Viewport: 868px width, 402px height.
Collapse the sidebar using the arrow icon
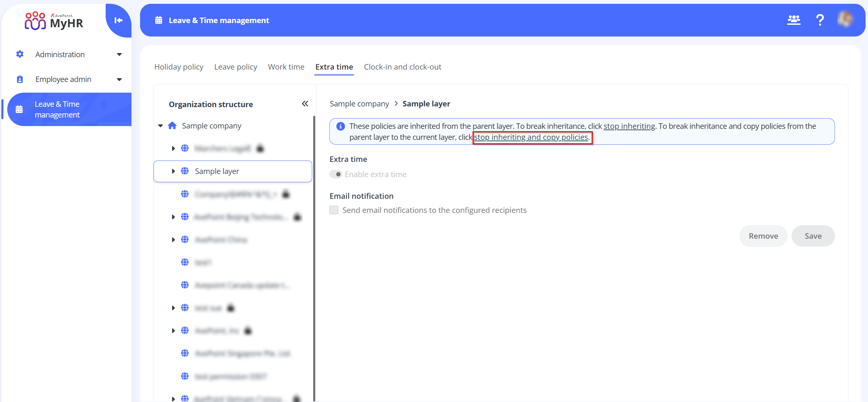point(118,20)
